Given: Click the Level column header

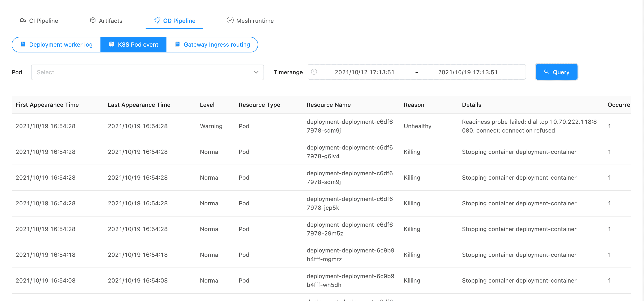Looking at the screenshot, I should [207, 105].
